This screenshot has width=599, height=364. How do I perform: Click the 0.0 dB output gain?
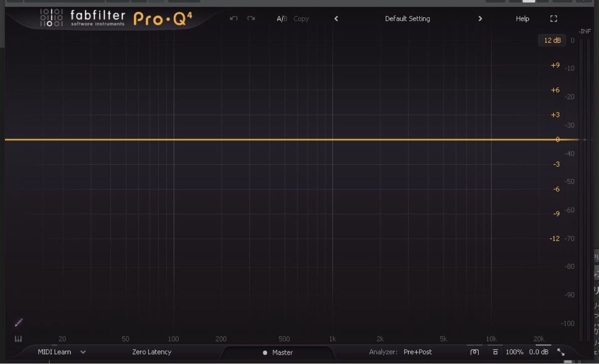pos(539,352)
